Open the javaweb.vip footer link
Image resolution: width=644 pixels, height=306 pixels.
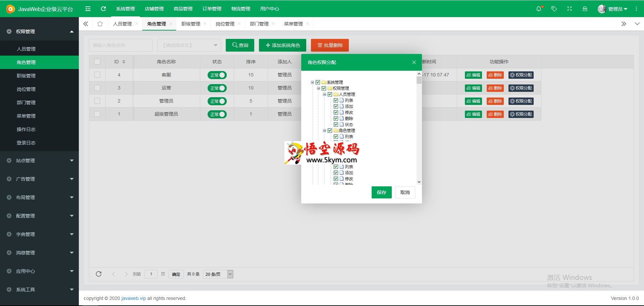[x=133, y=298]
